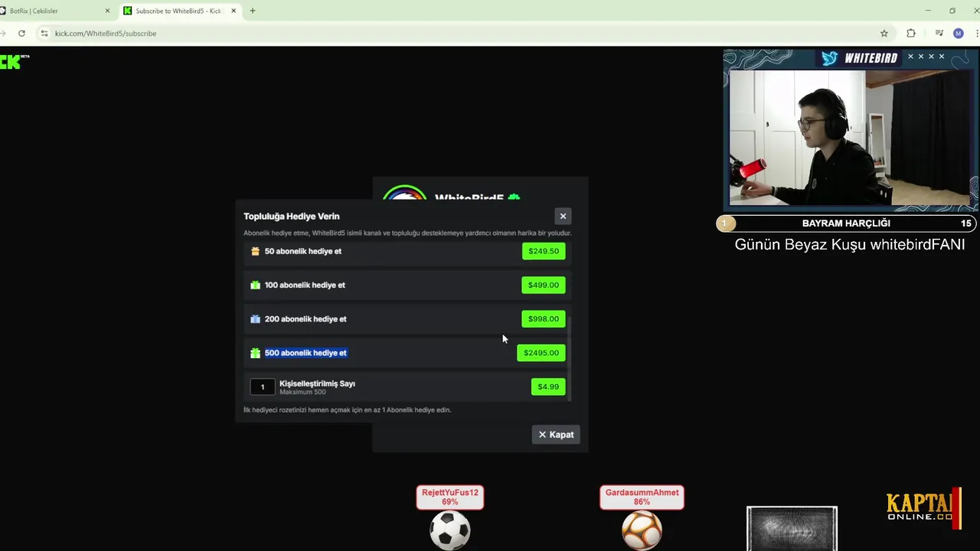Click the goal net image at the bottom
This screenshot has height=551, width=980.
click(792, 528)
